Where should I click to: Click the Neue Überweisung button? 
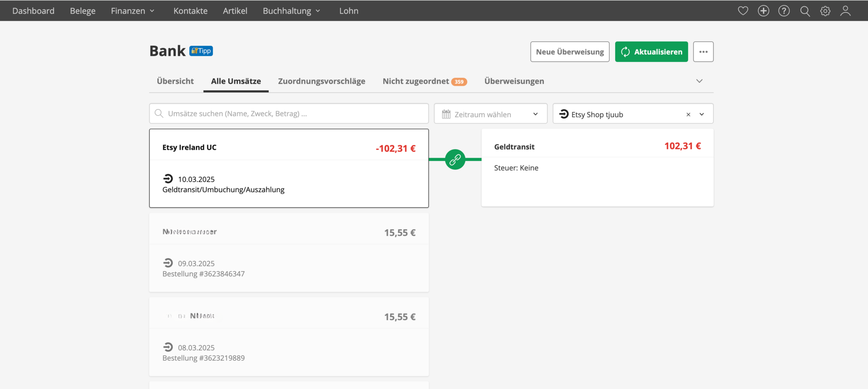pos(570,52)
